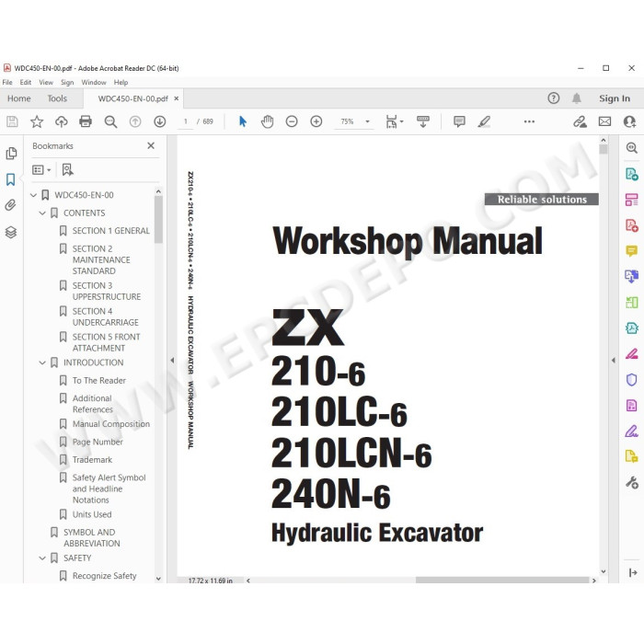
Task: Go to previous page arrow
Action: [135, 121]
